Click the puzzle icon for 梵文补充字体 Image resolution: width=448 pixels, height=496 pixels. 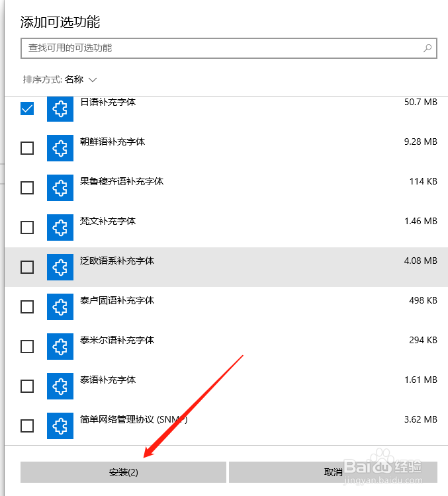[x=60, y=227]
